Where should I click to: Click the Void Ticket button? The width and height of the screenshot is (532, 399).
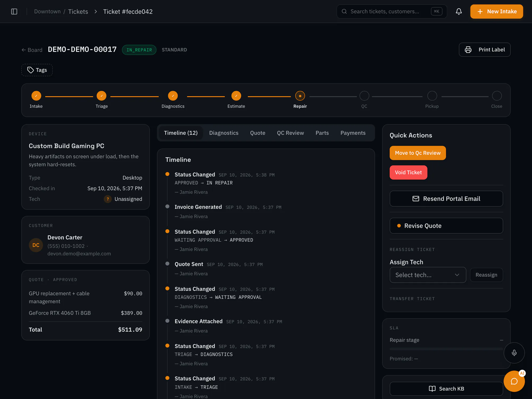408,172
